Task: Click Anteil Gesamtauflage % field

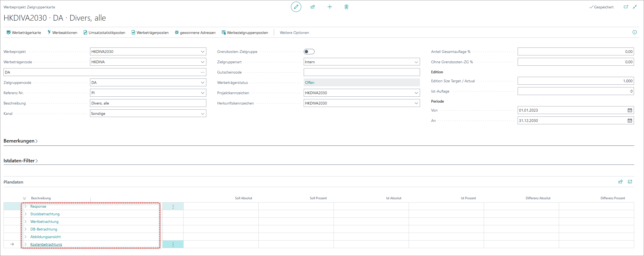Action: pos(576,52)
